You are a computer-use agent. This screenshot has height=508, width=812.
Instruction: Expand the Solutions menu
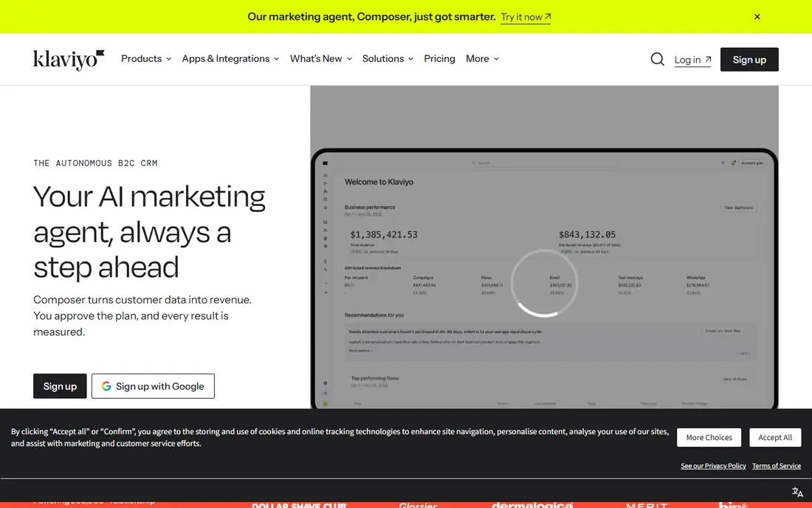click(x=388, y=58)
